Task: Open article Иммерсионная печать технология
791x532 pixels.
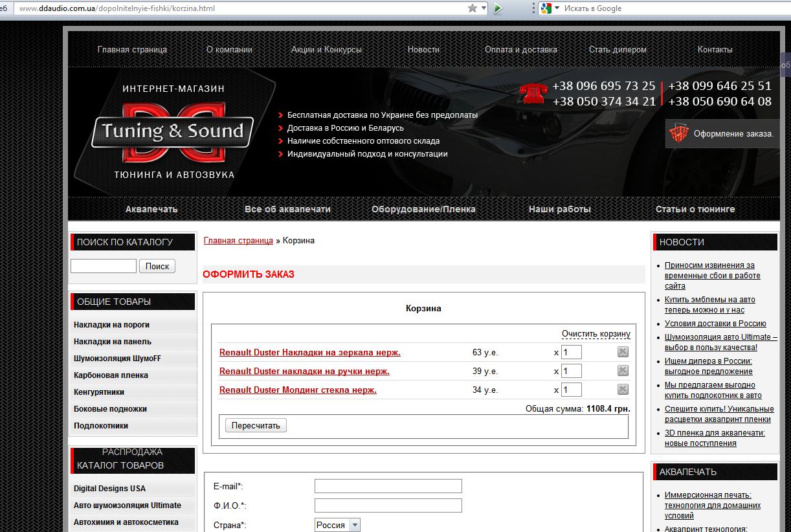Action: tap(713, 505)
